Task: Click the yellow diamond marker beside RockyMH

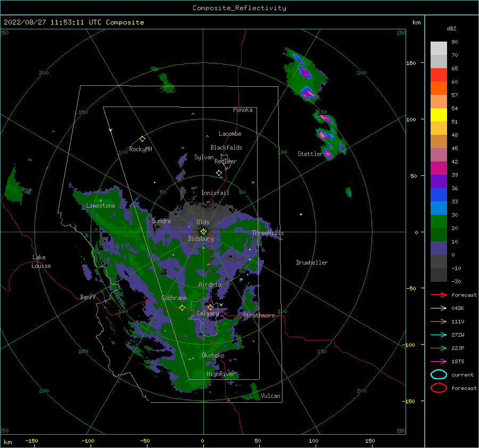Action: point(142,139)
